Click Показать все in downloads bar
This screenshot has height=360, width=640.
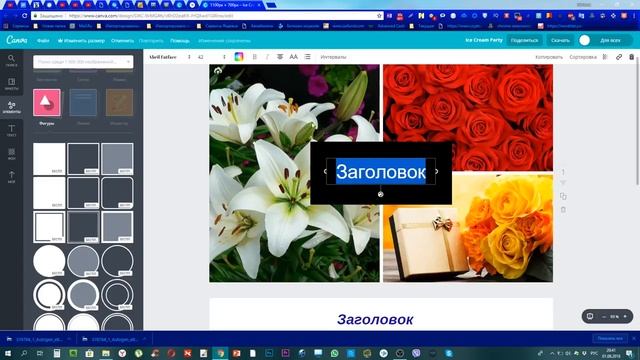pos(610,338)
